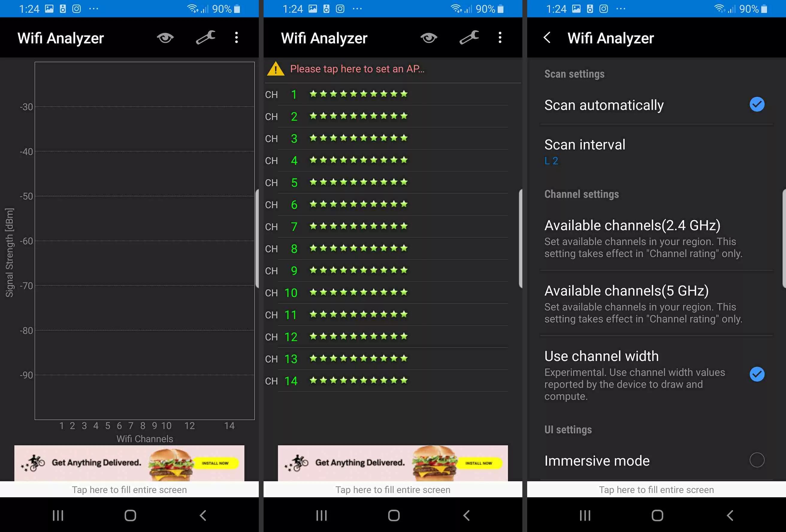Tap 'Please tap here to set an AP' link
Viewport: 786px width, 532px height.
357,69
